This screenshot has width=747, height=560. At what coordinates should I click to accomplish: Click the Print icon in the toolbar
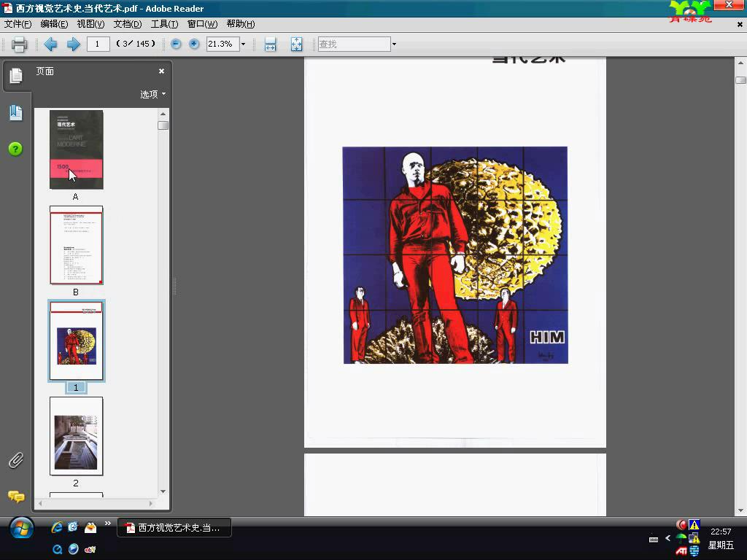[x=19, y=44]
